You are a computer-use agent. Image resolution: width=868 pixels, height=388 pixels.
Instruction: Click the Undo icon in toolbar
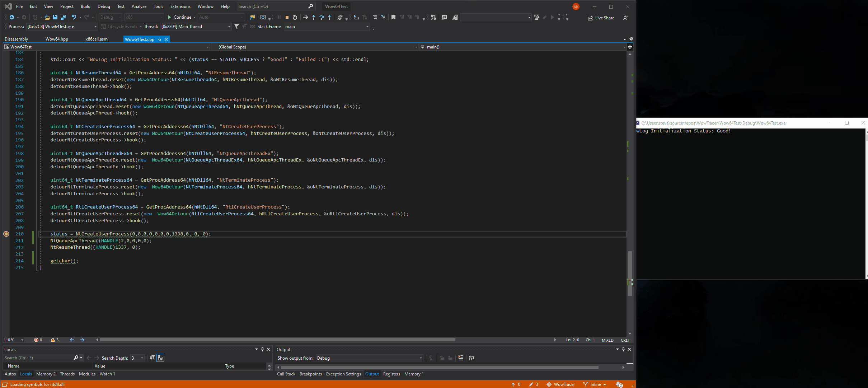point(74,17)
